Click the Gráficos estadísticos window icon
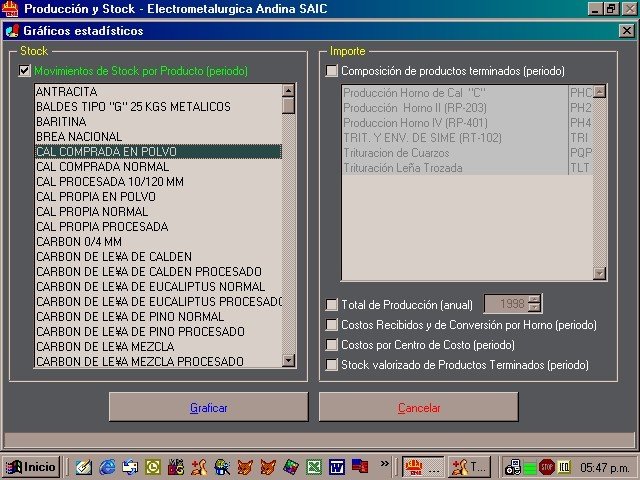This screenshot has width=640, height=480. click(x=13, y=31)
